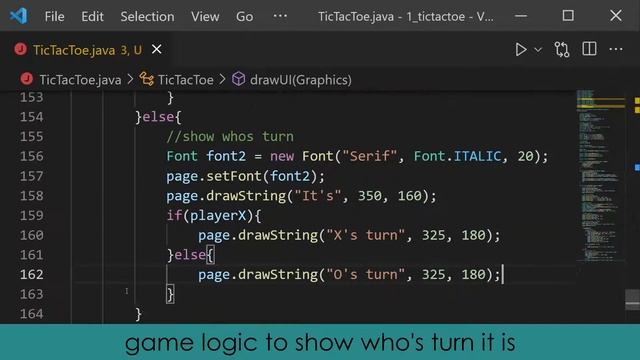Minimize the VS Code window
This screenshot has height=360, width=640.
521,16
